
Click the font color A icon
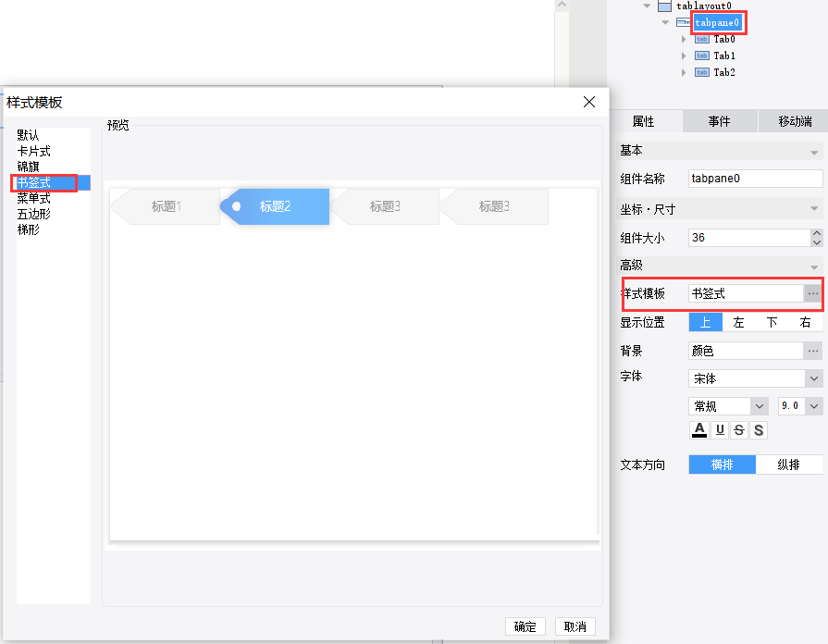click(699, 430)
